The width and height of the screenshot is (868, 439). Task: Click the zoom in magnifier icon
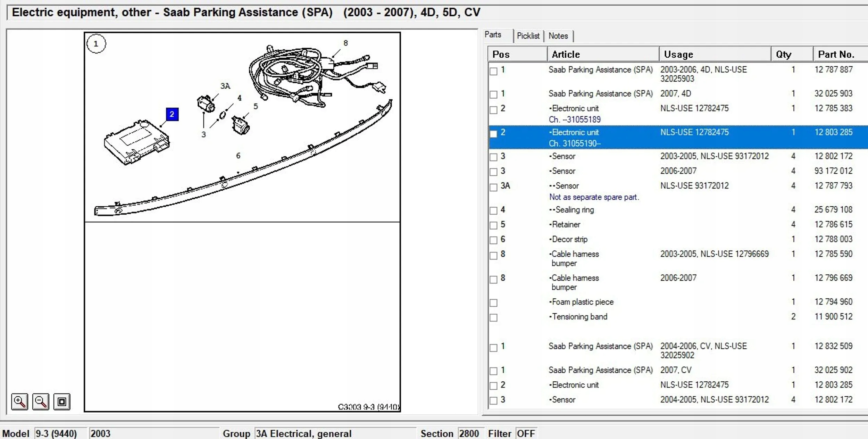pyautogui.click(x=19, y=402)
